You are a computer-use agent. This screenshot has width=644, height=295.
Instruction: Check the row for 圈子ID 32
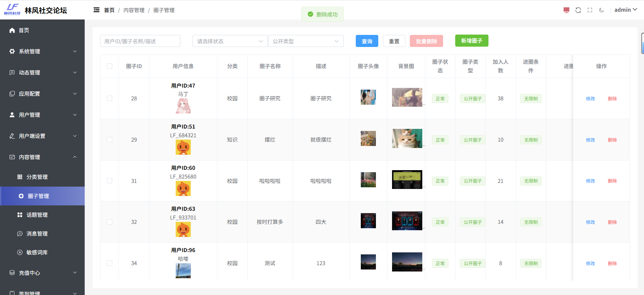(x=110, y=222)
